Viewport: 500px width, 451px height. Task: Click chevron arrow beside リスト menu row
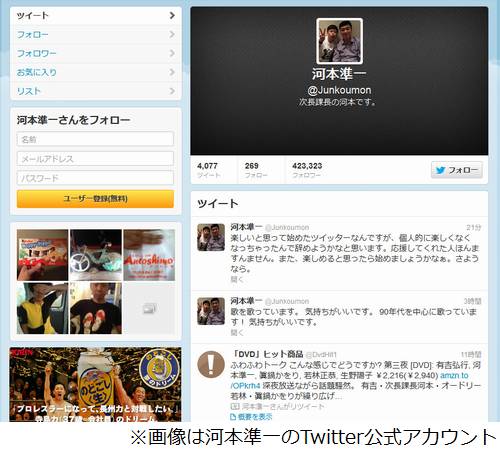point(172,91)
